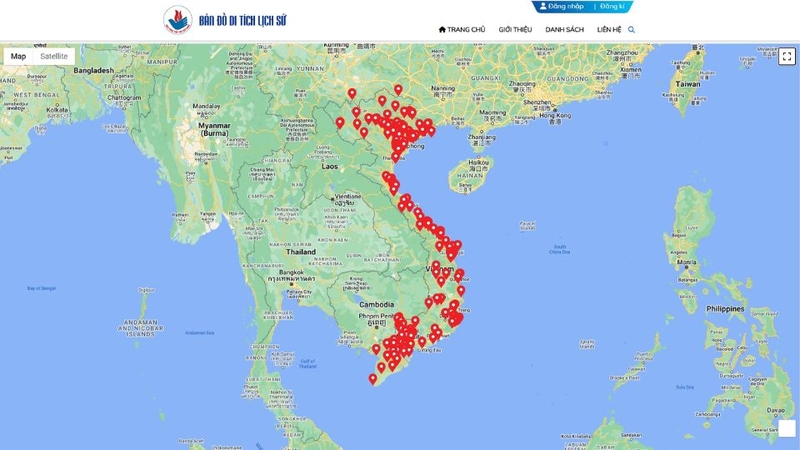Click the Taiwan label on the map
The width and height of the screenshot is (800, 450).
tap(688, 84)
